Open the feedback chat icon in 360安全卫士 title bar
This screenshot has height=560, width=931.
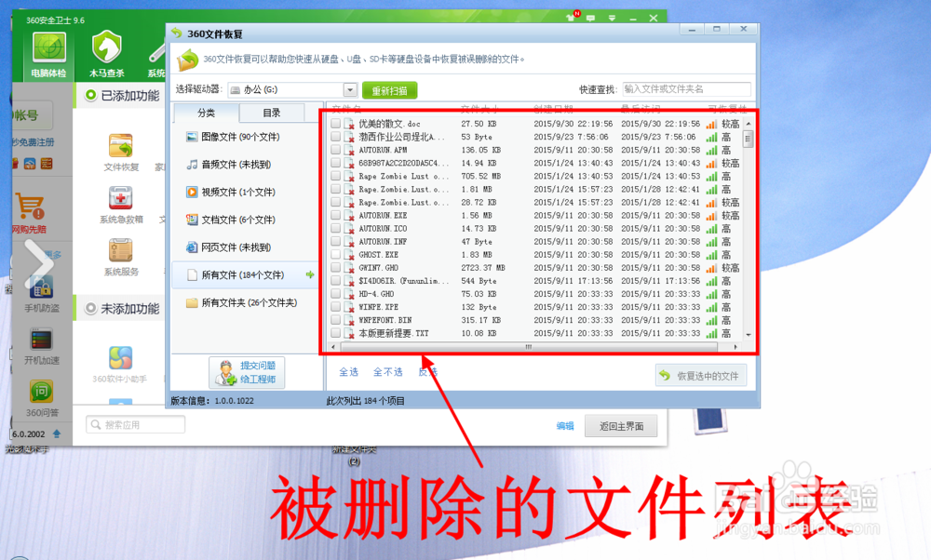(591, 19)
